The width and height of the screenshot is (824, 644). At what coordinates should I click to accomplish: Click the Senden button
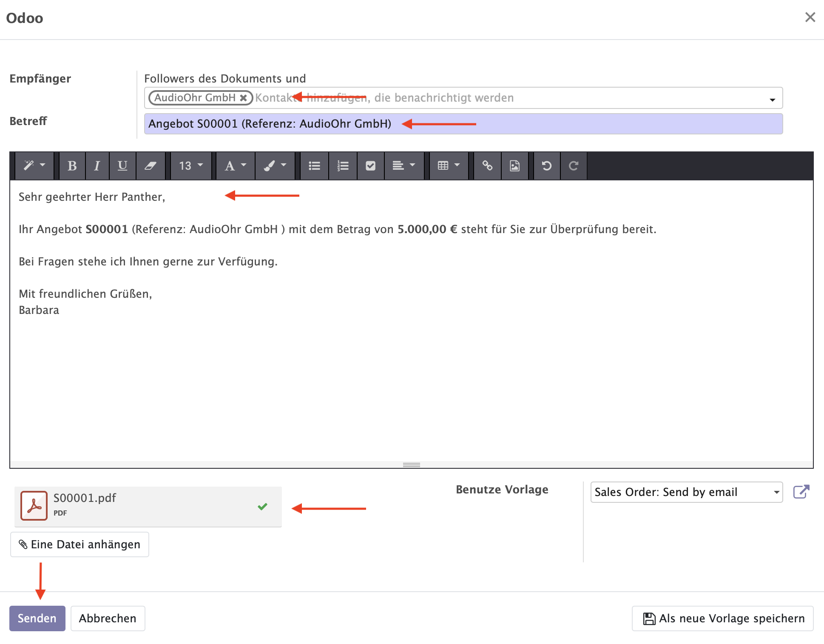(x=37, y=618)
